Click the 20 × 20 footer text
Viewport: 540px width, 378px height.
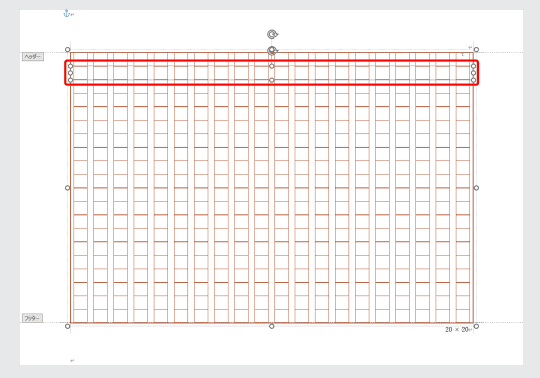pyautogui.click(x=457, y=329)
